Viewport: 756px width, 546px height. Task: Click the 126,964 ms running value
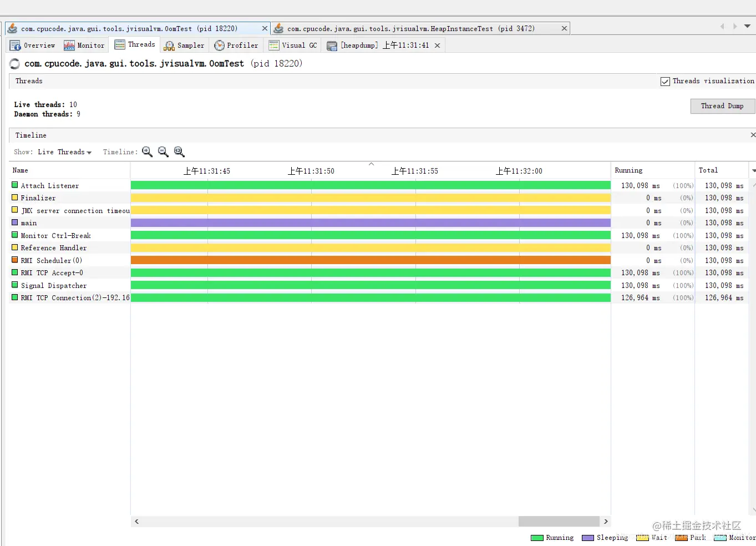641,298
